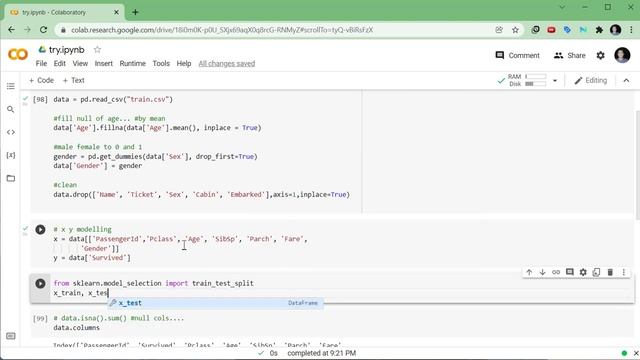Click the notebook title try.ipynb
The width and height of the screenshot is (640, 360).
[67, 50]
